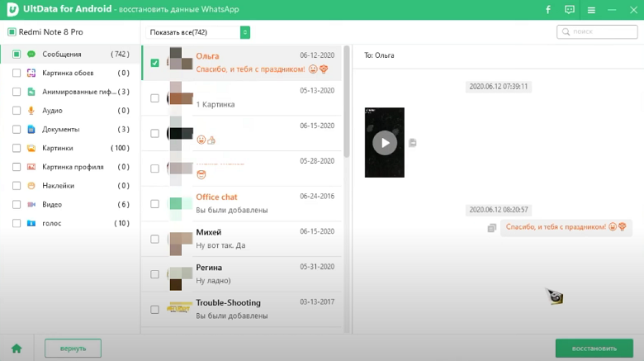
Task: Check the 1 Картинка conversation checkbox
Action: [x=155, y=98]
